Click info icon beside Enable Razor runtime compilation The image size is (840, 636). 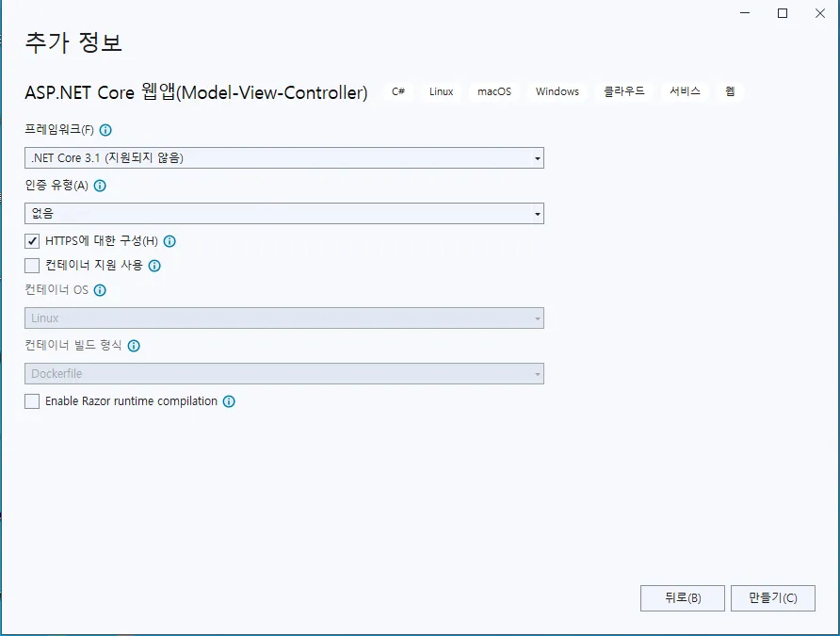click(229, 401)
